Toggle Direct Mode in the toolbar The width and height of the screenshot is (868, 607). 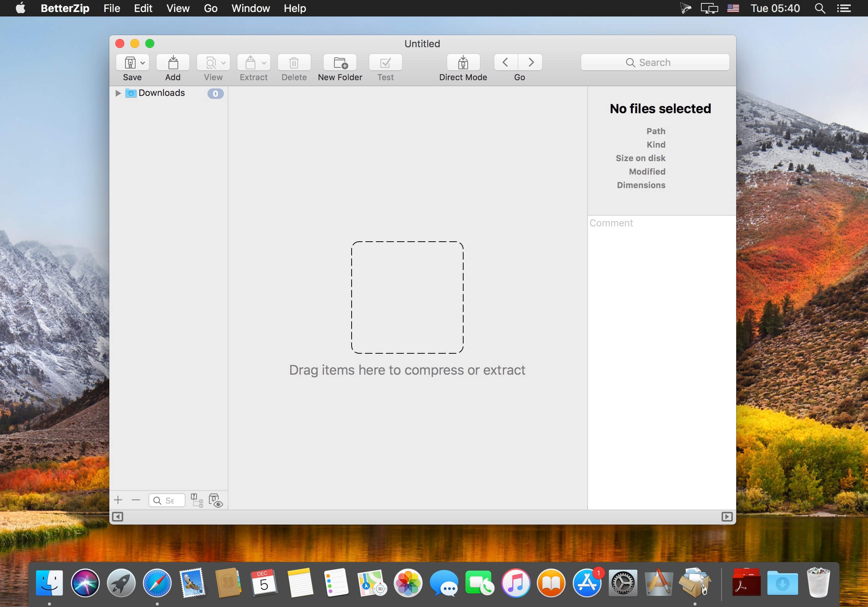tap(463, 63)
